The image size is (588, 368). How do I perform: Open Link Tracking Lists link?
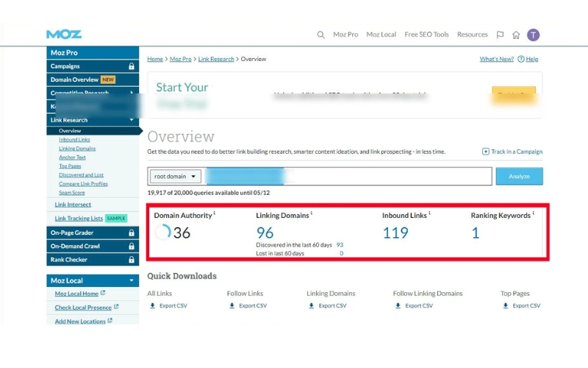(79, 218)
